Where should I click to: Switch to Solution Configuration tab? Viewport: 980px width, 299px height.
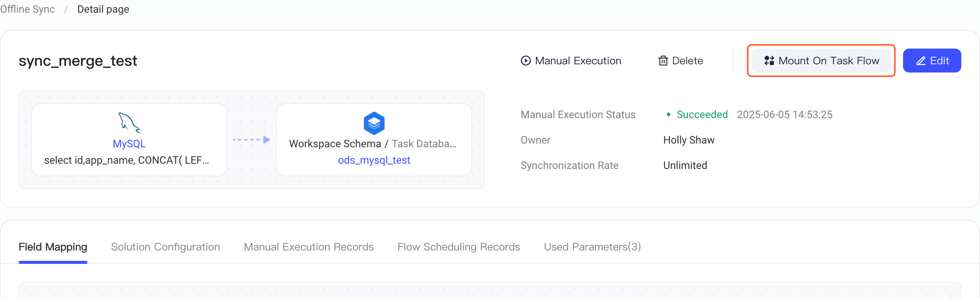click(x=165, y=247)
